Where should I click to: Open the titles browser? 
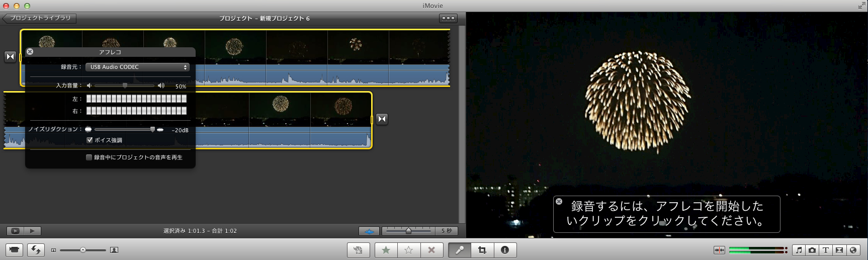click(x=826, y=250)
